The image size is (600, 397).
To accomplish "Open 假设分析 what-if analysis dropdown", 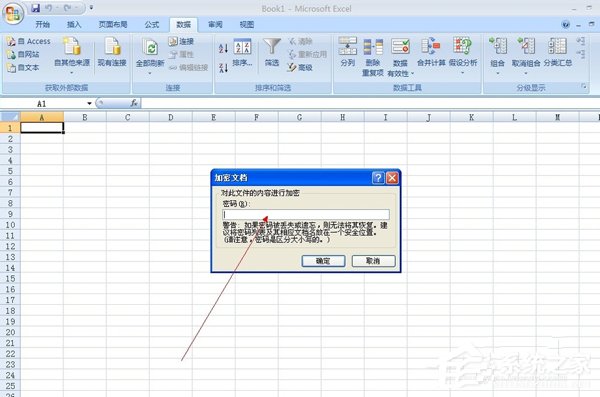I will (463, 56).
